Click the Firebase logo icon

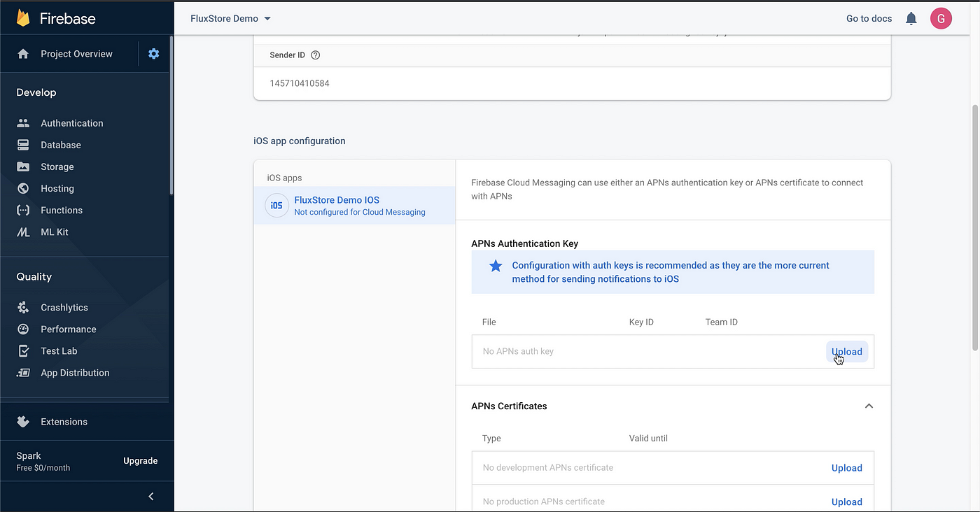point(23,18)
